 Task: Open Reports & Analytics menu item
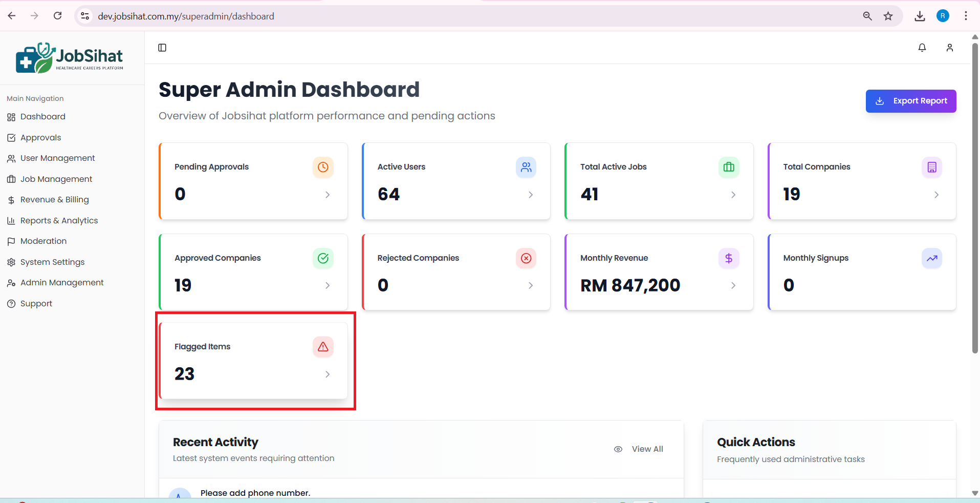point(59,221)
